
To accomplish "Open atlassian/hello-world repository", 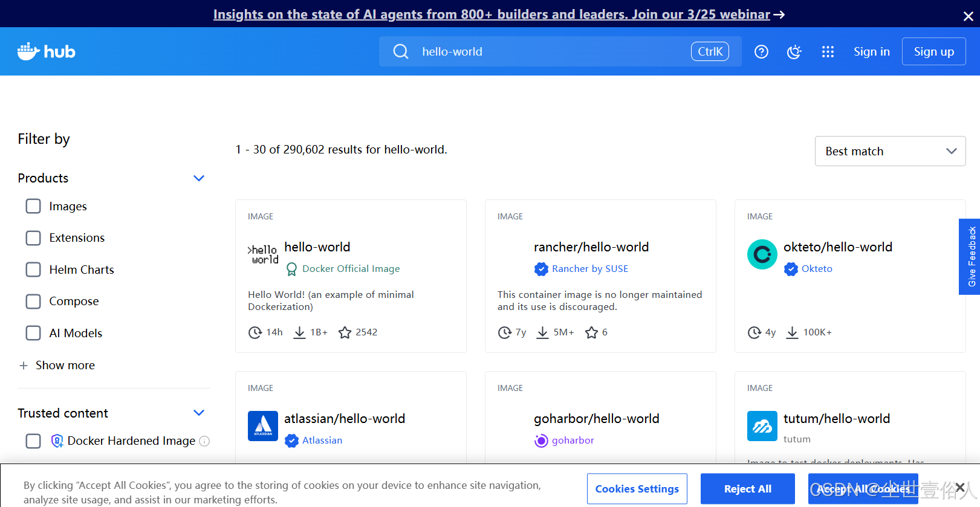I will click(345, 419).
